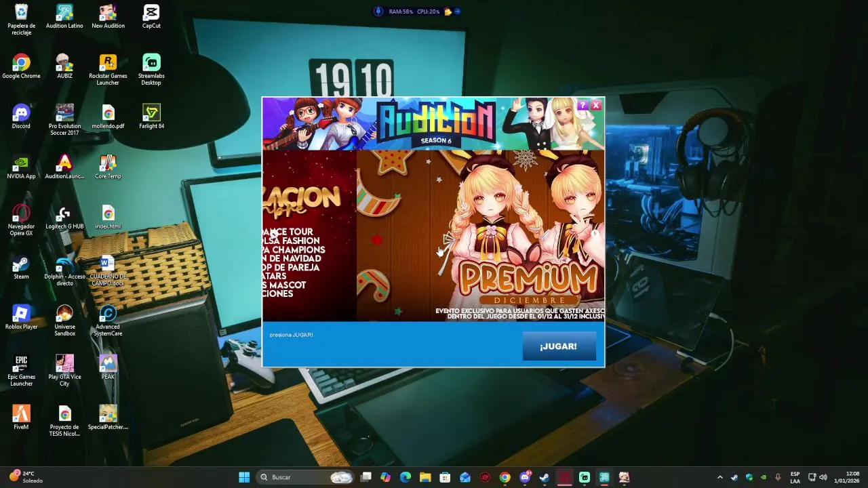Click the Steam icon in the system tray
The image size is (868, 488).
(734, 477)
